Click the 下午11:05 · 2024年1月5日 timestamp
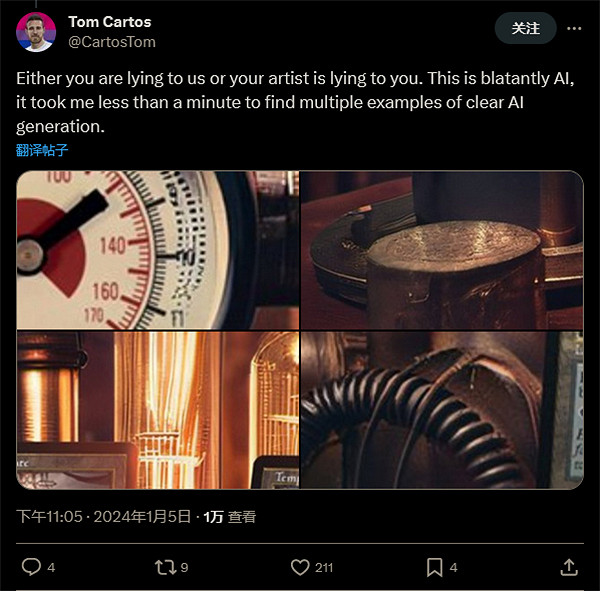600x591 pixels. coord(105,517)
